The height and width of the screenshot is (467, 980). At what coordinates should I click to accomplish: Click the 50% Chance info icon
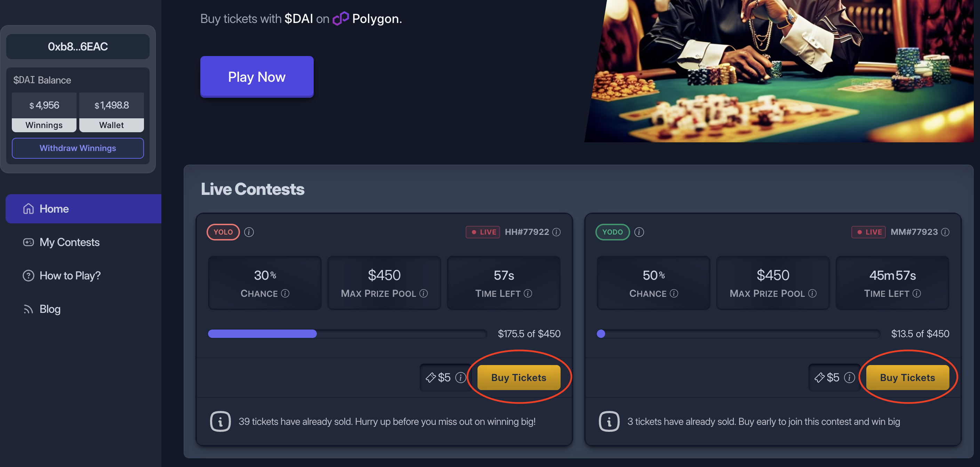(x=674, y=293)
